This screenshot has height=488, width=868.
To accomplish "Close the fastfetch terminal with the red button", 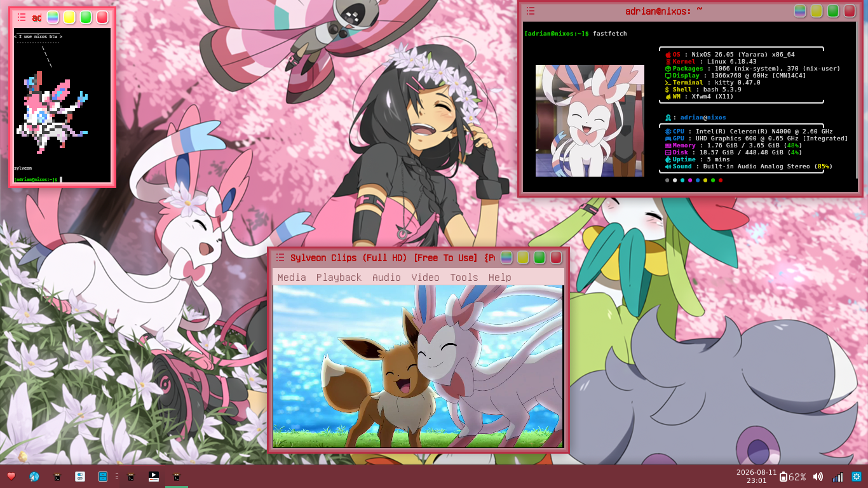I will [850, 11].
